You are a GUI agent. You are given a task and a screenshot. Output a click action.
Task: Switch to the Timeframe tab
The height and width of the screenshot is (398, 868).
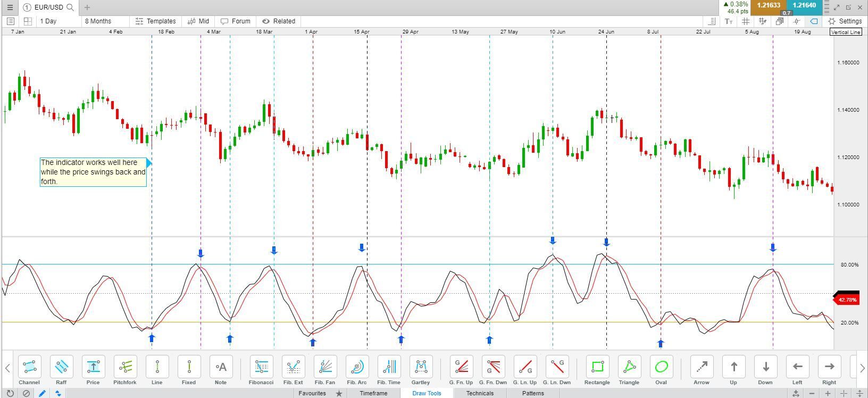tap(373, 393)
